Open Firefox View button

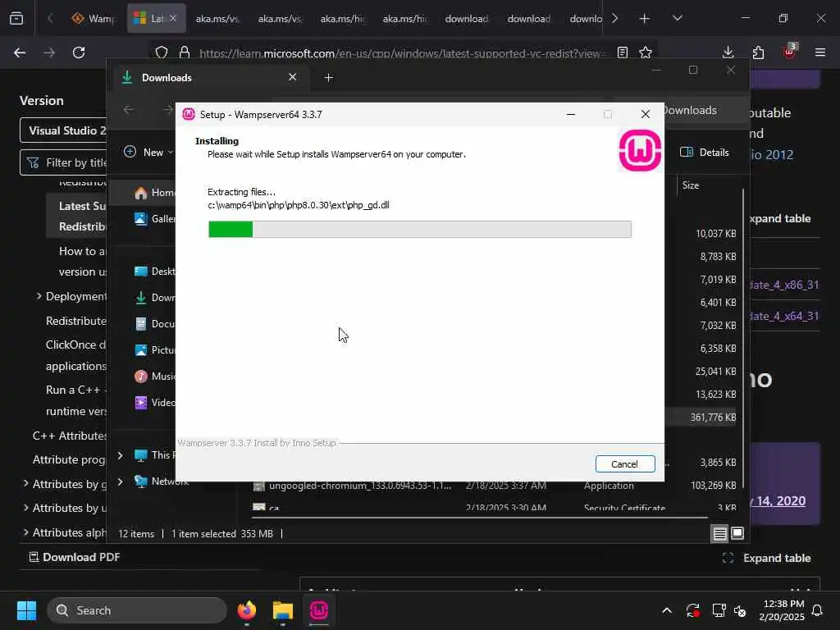click(x=16, y=19)
